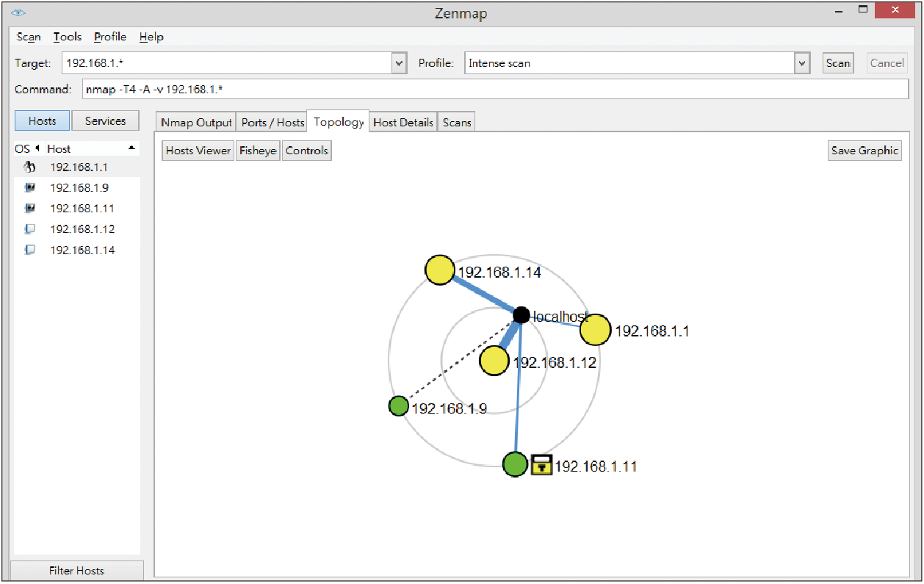Screen dimensions: 924x584
Task: Select the OS icon beside 192.168.1.14
Action: coord(30,250)
